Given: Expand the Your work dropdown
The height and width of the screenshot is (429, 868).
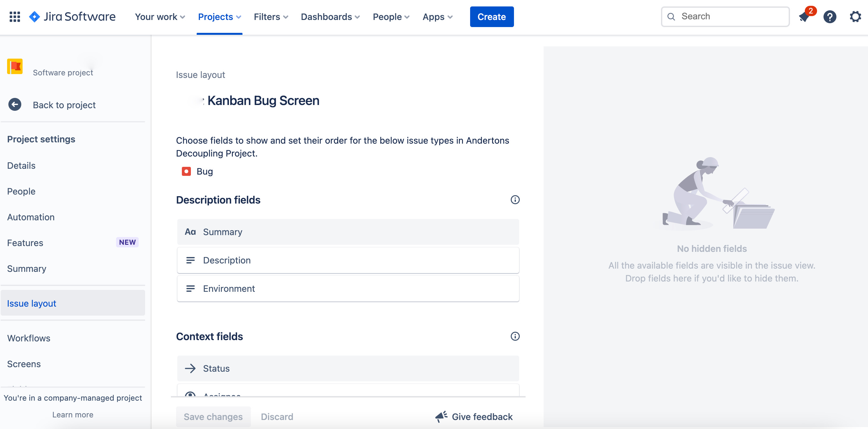Looking at the screenshot, I should pos(160,17).
